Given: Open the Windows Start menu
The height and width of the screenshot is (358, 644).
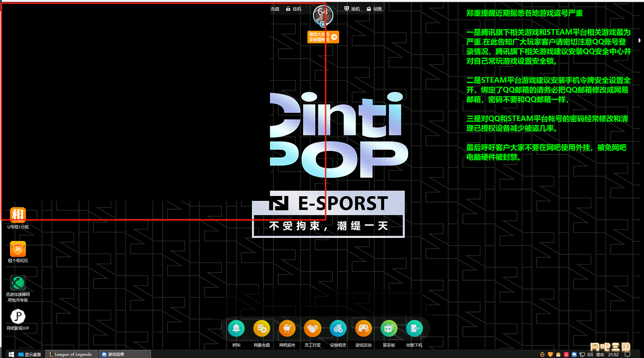Looking at the screenshot, I should coord(11,354).
